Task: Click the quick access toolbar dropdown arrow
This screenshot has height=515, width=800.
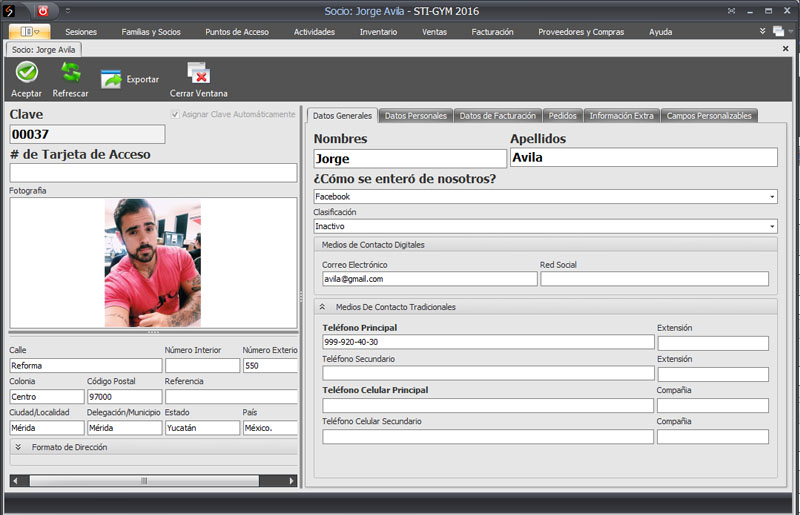Action: (68, 11)
